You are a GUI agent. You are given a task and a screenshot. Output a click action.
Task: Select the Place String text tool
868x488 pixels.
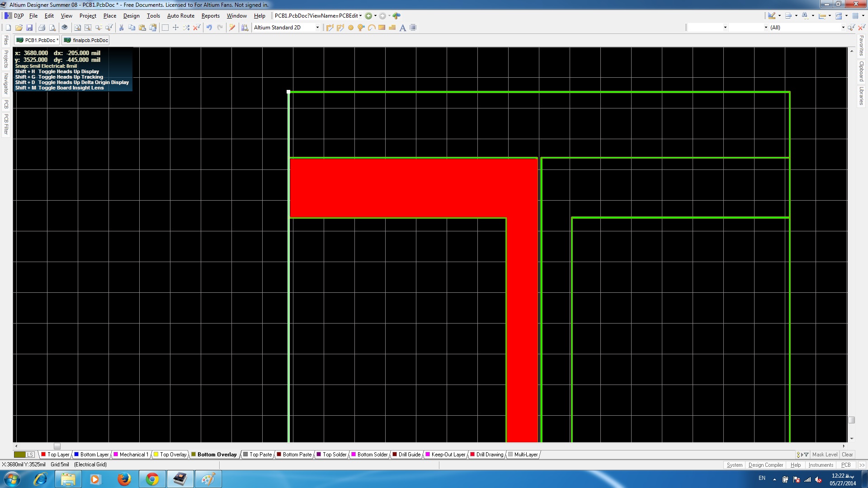(402, 28)
